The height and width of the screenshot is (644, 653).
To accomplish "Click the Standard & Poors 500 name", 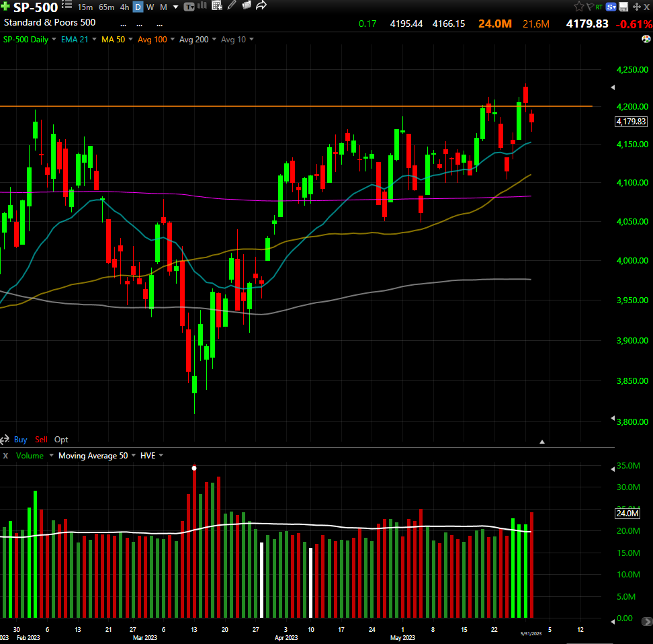I will pyautogui.click(x=50, y=22).
